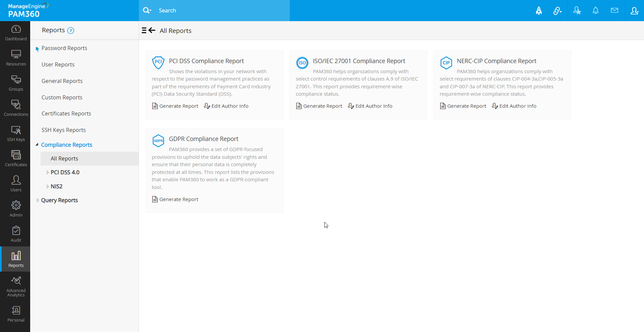Open the Admin settings section
This screenshot has width=644, height=332.
pos(16,209)
